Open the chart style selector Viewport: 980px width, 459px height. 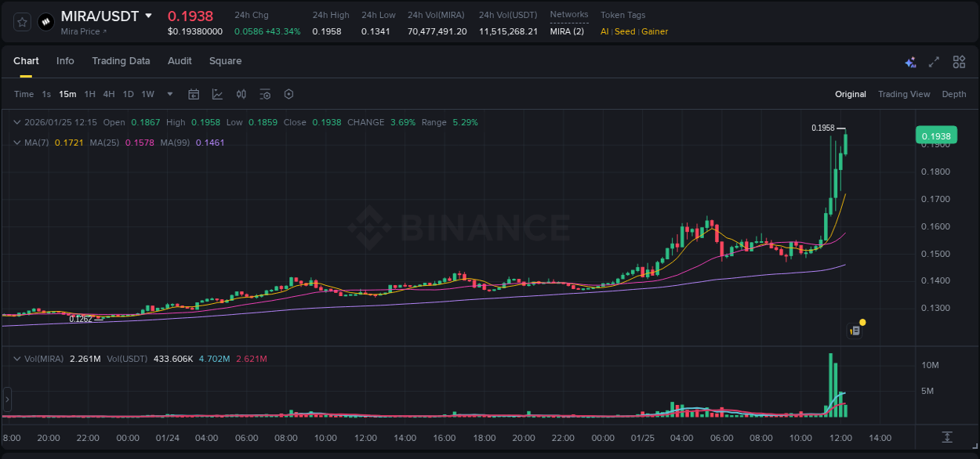pos(217,94)
